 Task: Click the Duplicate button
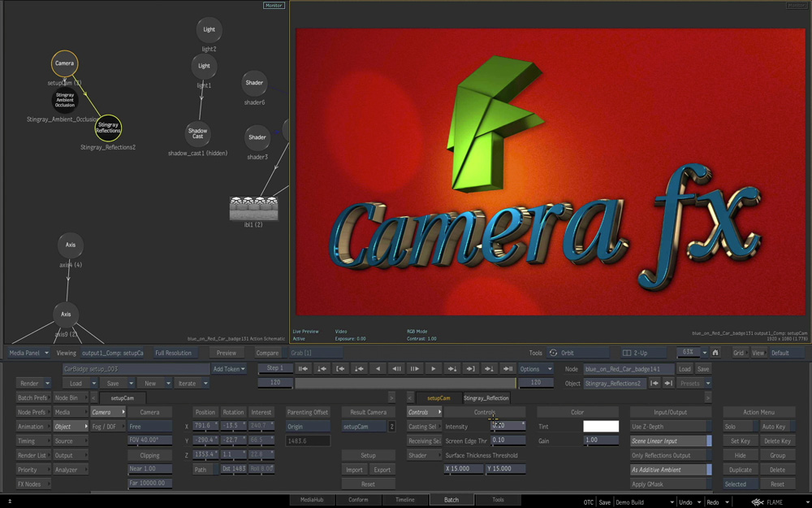click(x=741, y=470)
